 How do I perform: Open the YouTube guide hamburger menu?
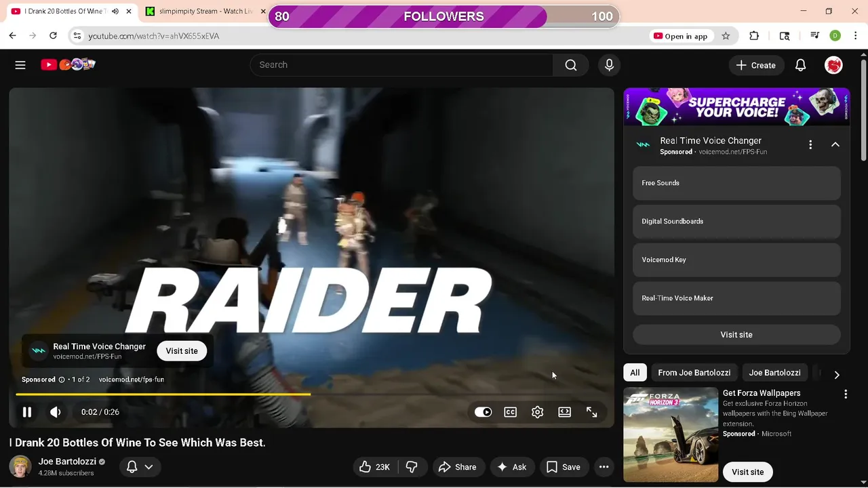click(20, 65)
